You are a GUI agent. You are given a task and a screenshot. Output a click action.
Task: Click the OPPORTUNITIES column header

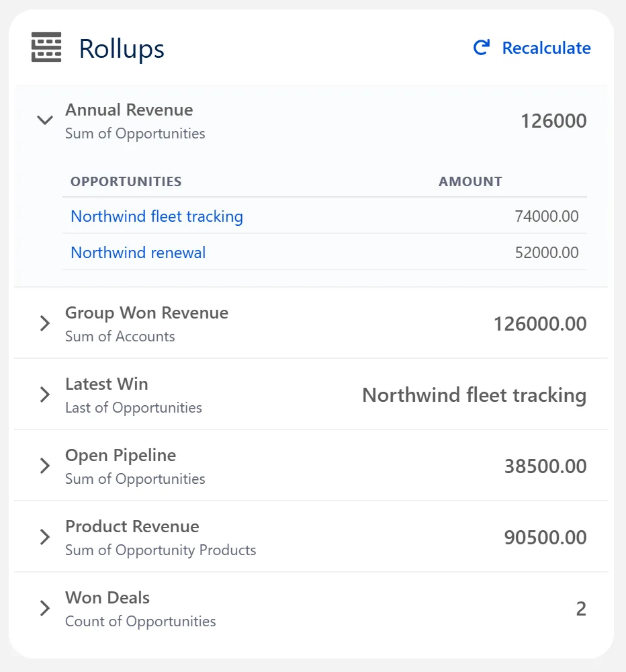[x=126, y=181]
